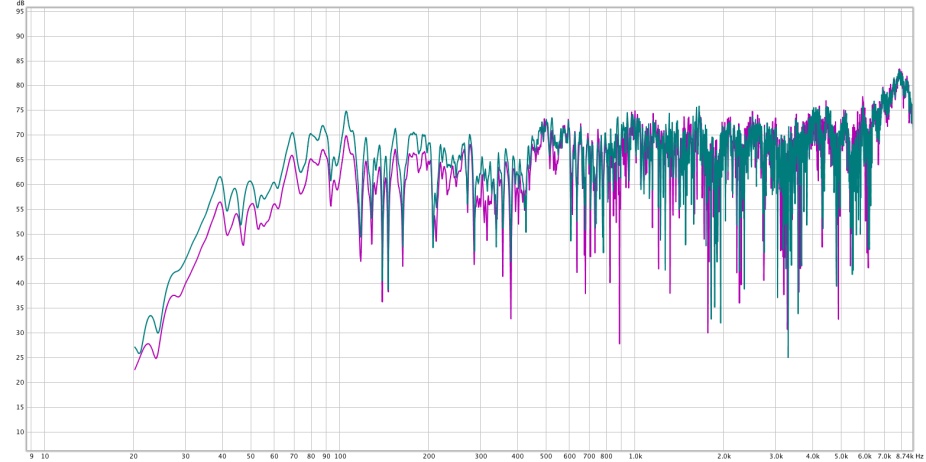This screenshot has width=926, height=462.
Task: Click the 35 label on the dB axis
Action: pos(20,308)
